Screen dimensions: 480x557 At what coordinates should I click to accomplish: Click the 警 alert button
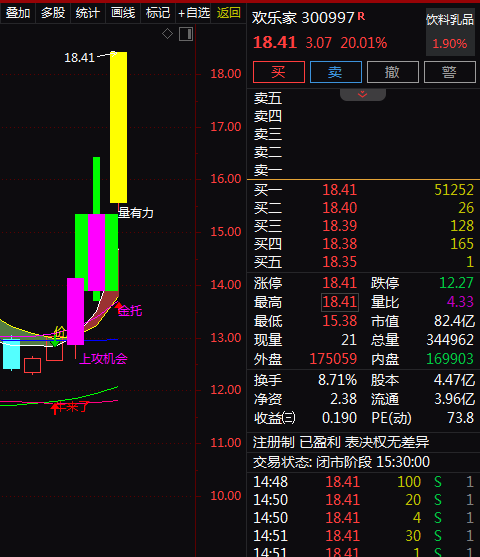tap(449, 72)
